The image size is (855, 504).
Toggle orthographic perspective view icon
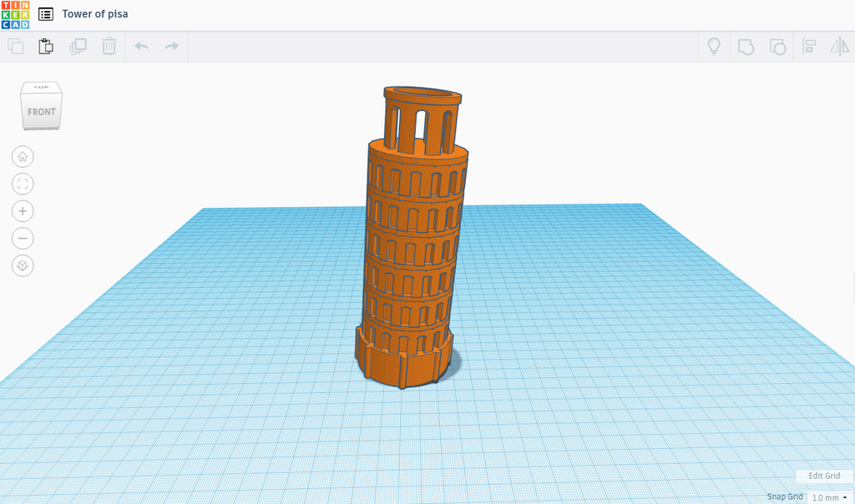coord(23,266)
